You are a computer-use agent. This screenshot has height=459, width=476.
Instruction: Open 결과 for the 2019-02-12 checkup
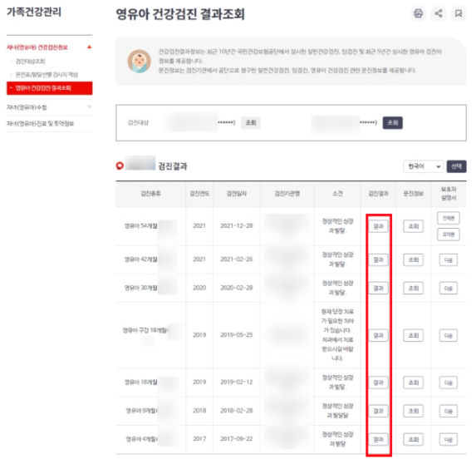(378, 382)
